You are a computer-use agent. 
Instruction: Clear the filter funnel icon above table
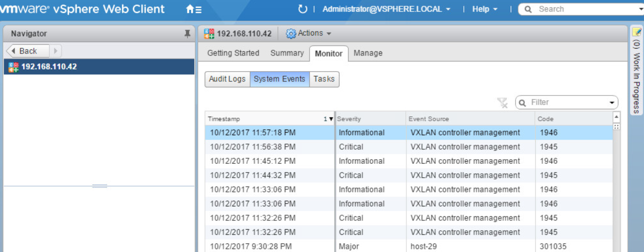(x=502, y=103)
